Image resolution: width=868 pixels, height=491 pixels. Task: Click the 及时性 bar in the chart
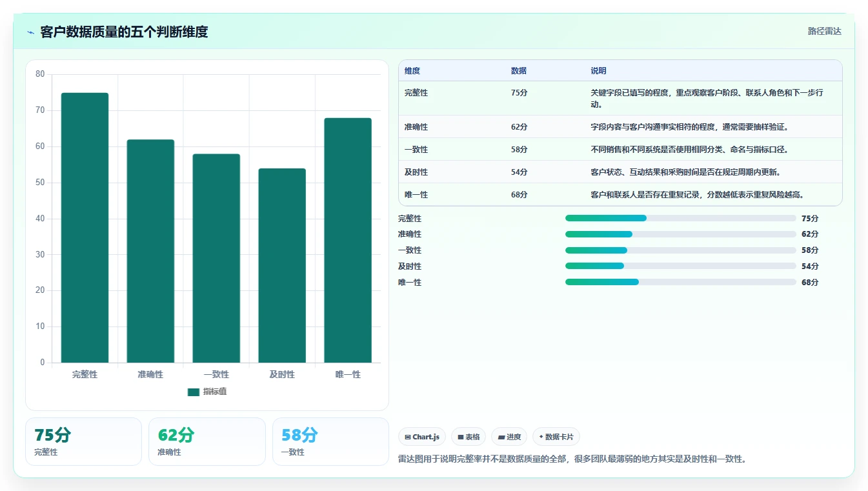pos(282,266)
